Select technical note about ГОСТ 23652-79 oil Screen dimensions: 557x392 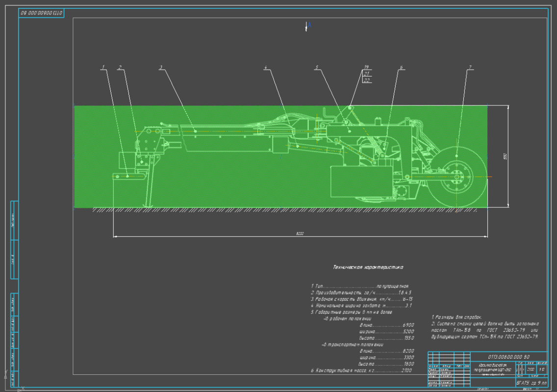click(x=484, y=327)
